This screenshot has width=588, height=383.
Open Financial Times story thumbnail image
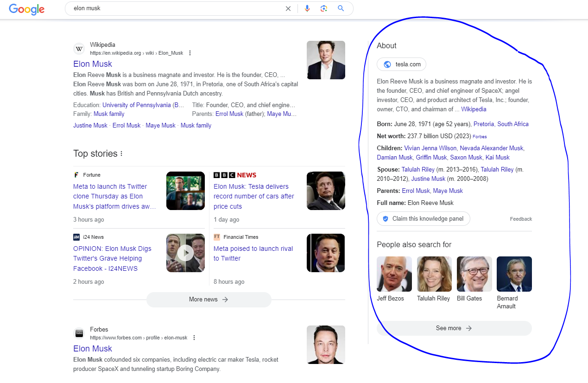(326, 253)
